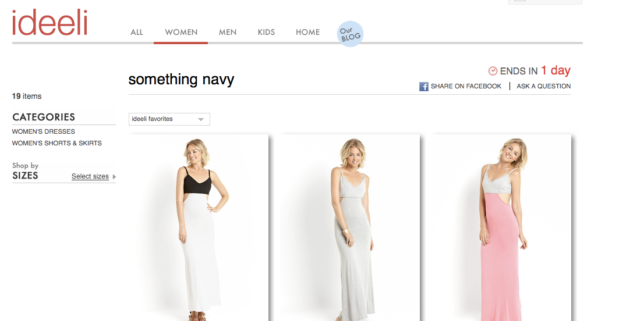The image size is (644, 321).
Task: Open the Our BLOG badge
Action: (351, 34)
